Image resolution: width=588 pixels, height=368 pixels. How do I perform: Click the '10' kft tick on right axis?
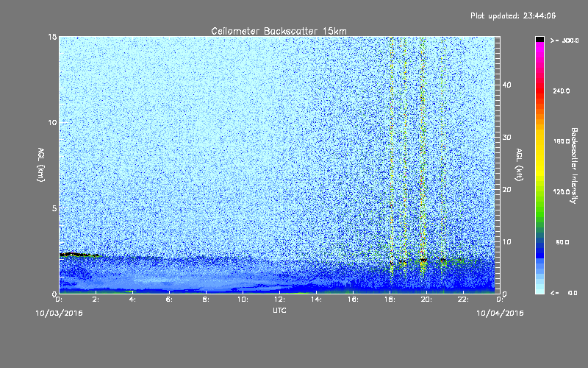tap(506, 242)
